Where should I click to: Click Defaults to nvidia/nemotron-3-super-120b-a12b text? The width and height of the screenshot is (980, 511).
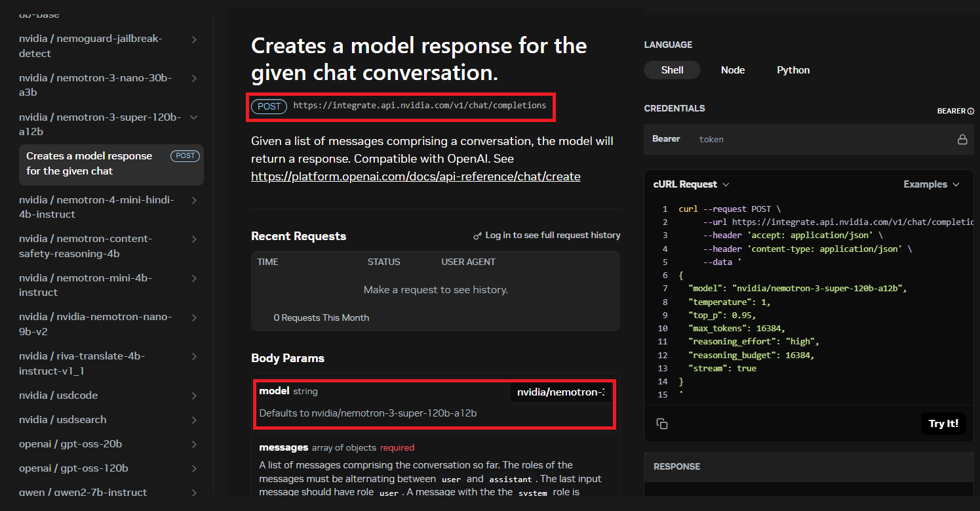click(368, 413)
